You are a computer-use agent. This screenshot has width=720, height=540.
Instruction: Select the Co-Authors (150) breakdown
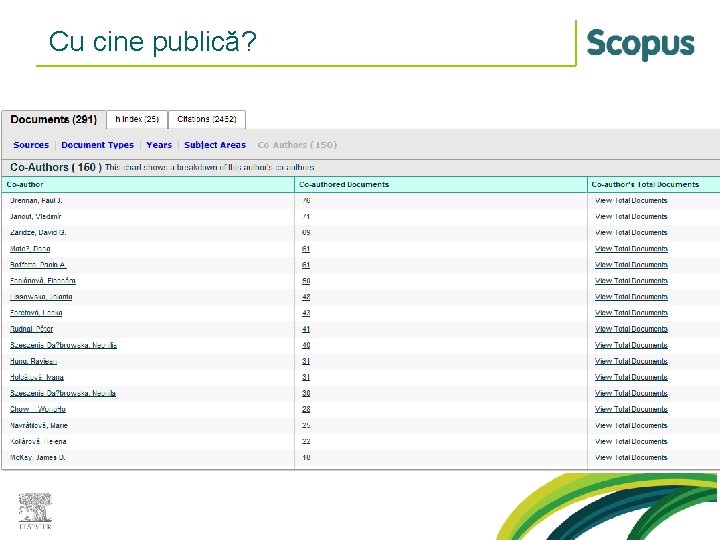click(297, 145)
